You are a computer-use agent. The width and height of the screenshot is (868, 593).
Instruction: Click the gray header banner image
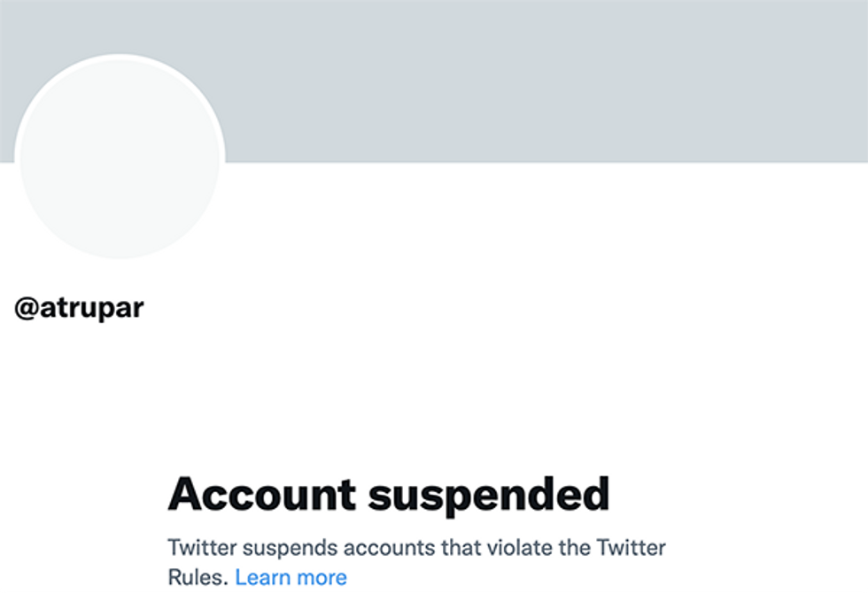tap(531, 80)
